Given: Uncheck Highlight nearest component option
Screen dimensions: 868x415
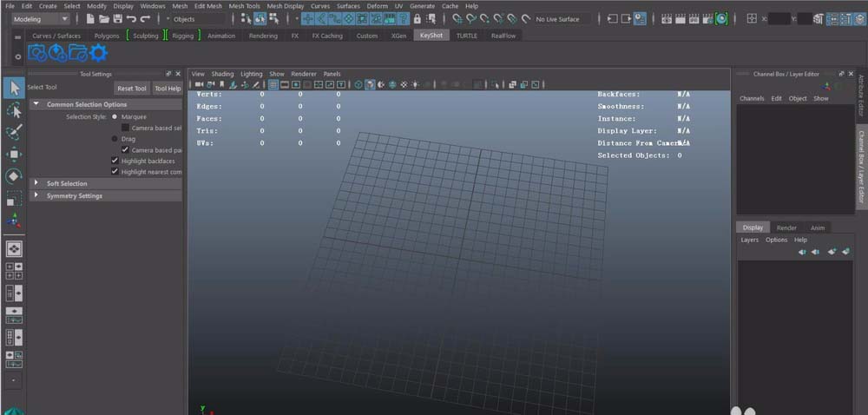Looking at the screenshot, I should [x=115, y=172].
